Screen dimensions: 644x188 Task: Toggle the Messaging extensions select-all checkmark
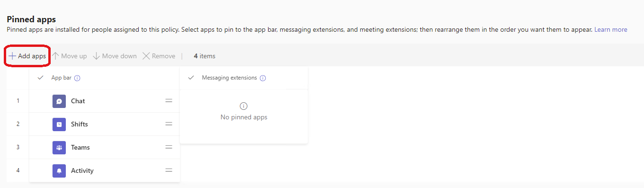tap(191, 78)
